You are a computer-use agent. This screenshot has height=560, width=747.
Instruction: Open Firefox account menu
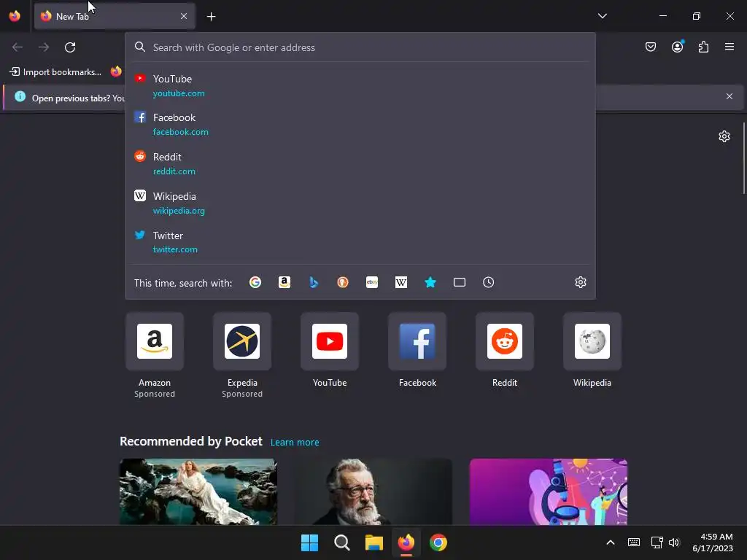pos(677,47)
